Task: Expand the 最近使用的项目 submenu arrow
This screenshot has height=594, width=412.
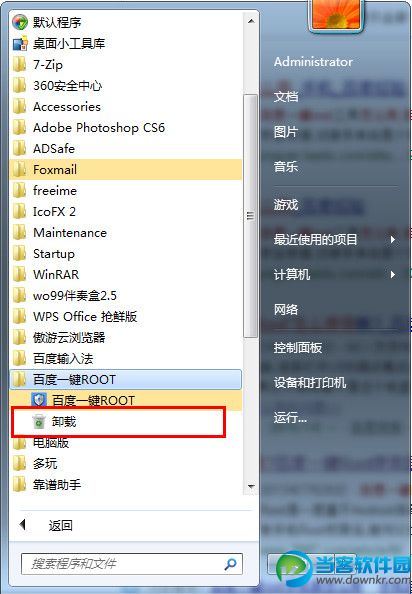Action: 393,239
